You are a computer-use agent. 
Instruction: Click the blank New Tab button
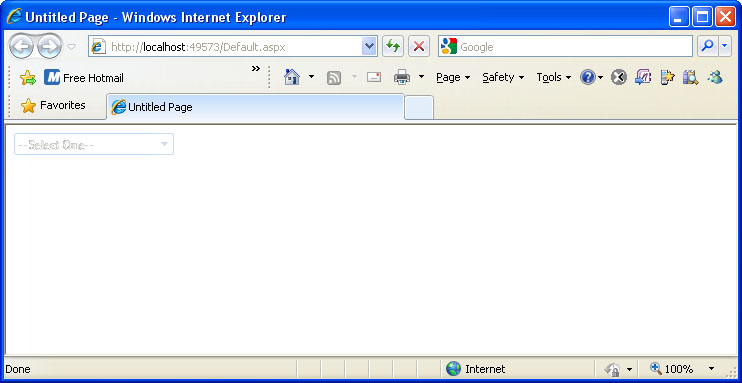(x=419, y=107)
